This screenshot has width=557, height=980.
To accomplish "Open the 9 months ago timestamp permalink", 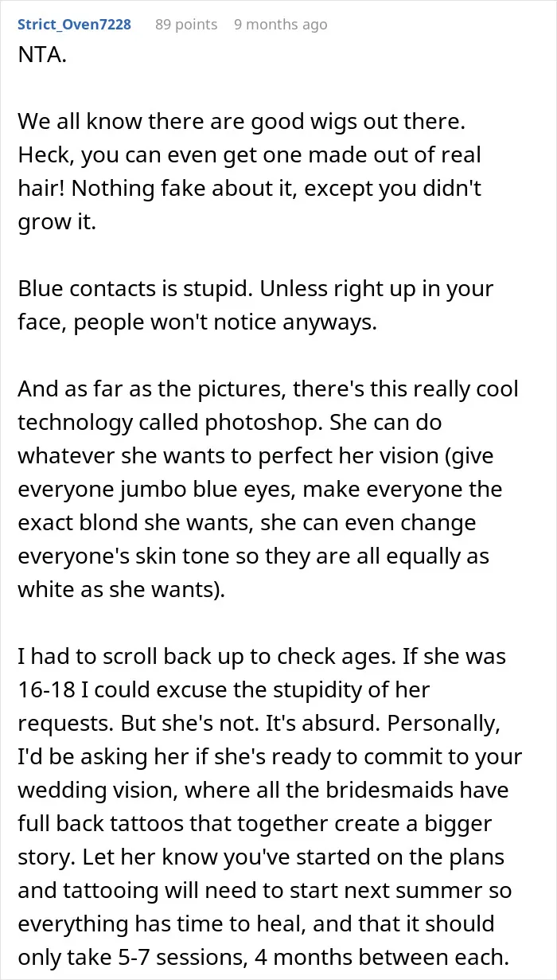I will tap(281, 25).
